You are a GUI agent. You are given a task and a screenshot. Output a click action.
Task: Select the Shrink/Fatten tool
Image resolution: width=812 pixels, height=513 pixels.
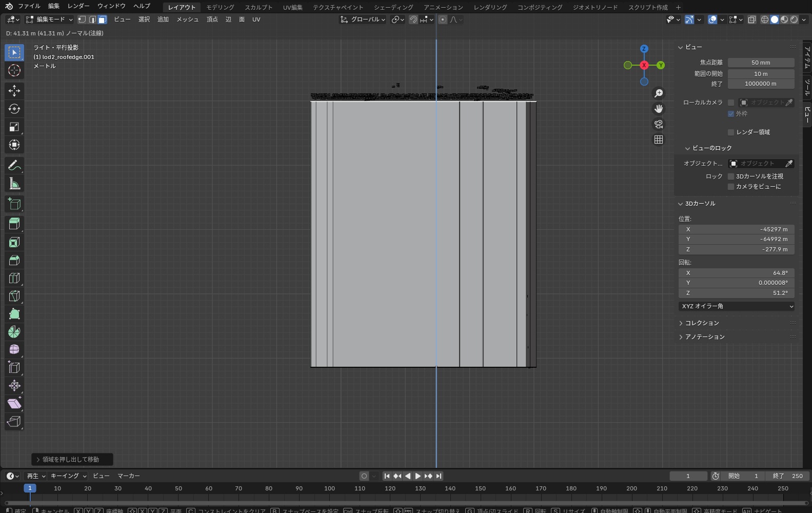14,386
